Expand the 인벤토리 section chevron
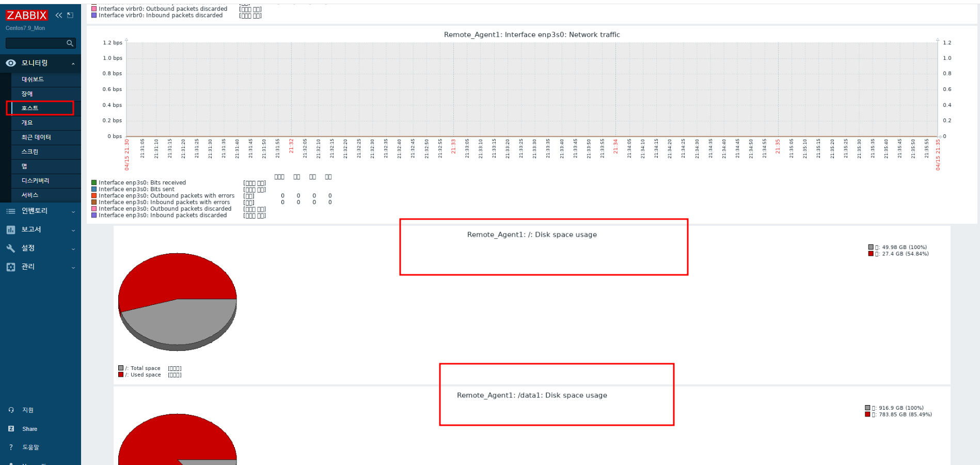 (x=73, y=212)
